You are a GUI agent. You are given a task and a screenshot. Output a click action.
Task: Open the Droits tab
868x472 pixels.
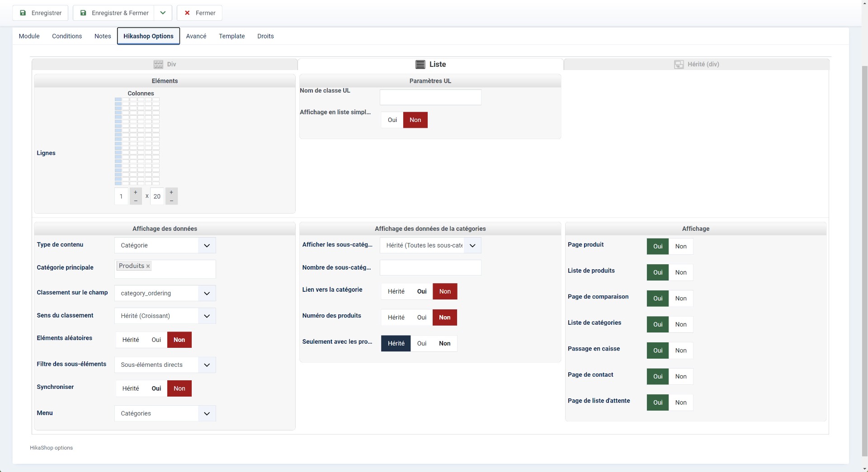click(x=265, y=36)
